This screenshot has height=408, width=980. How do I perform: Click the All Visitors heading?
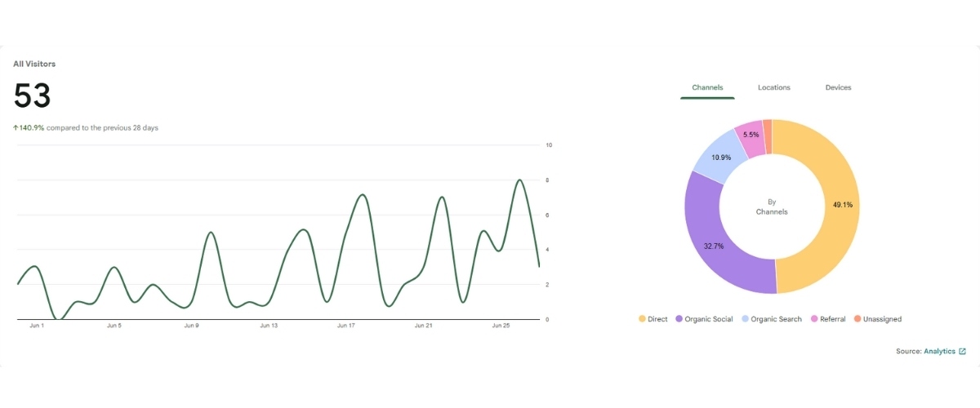[34, 64]
